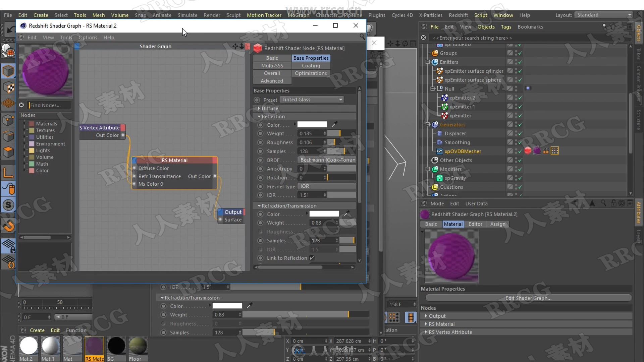Open the MoGraph menu
Viewport: 644px width, 362px height.
pyautogui.click(x=298, y=15)
